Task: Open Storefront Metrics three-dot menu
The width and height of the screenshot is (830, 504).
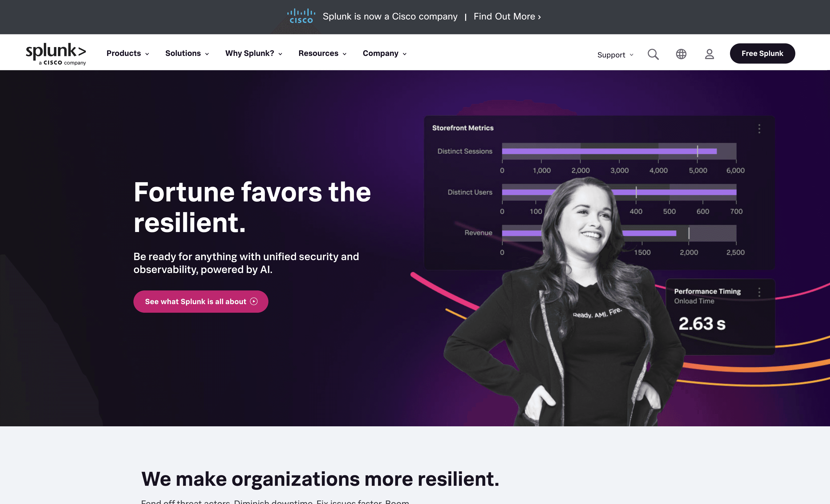Action: pos(759,129)
